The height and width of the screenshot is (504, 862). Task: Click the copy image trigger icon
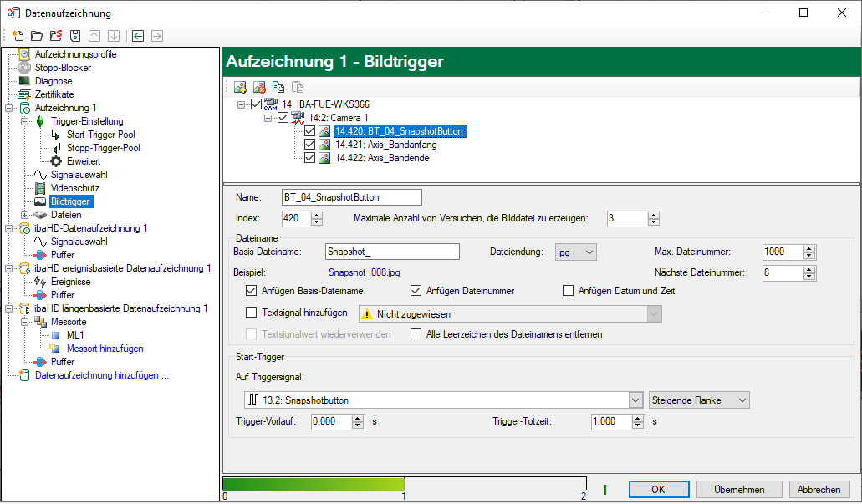[278, 87]
